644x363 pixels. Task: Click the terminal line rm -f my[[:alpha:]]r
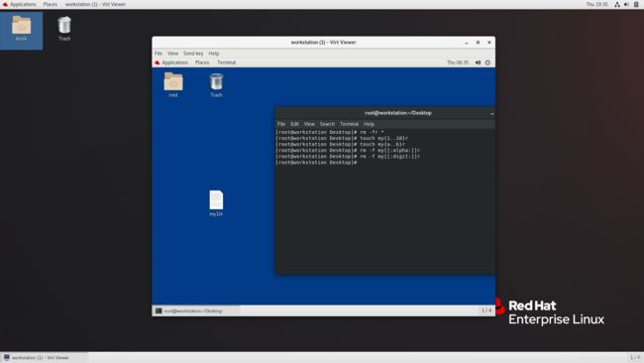click(348, 151)
